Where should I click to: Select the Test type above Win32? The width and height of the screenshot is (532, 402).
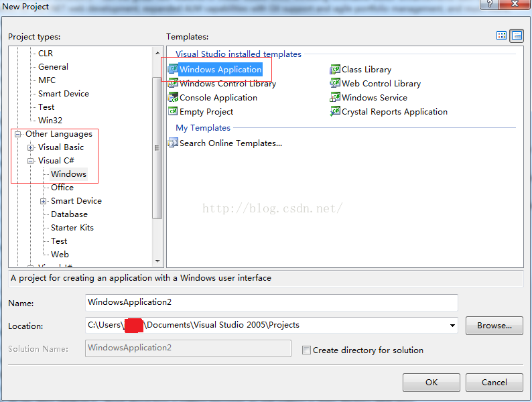click(x=46, y=107)
